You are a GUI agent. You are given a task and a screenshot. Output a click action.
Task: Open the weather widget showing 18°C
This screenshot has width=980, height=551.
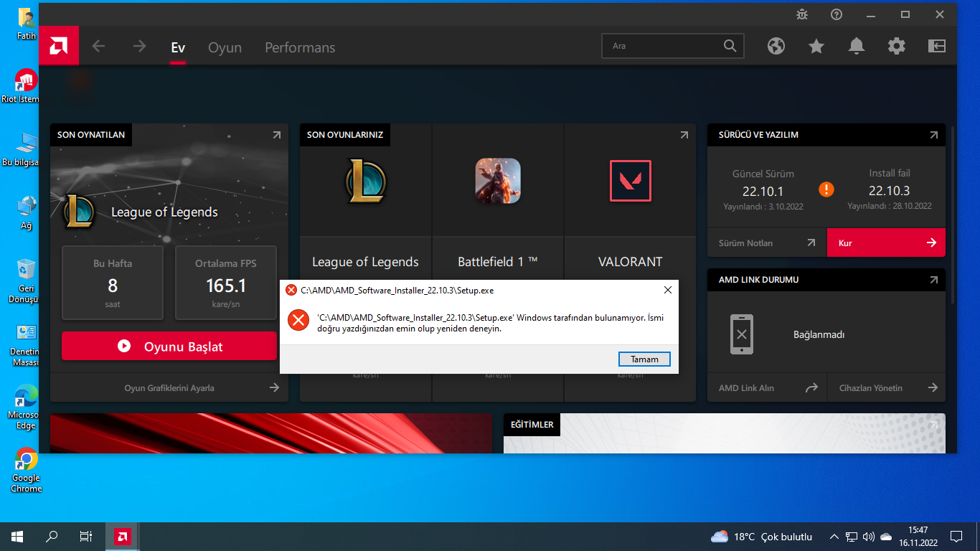click(762, 537)
